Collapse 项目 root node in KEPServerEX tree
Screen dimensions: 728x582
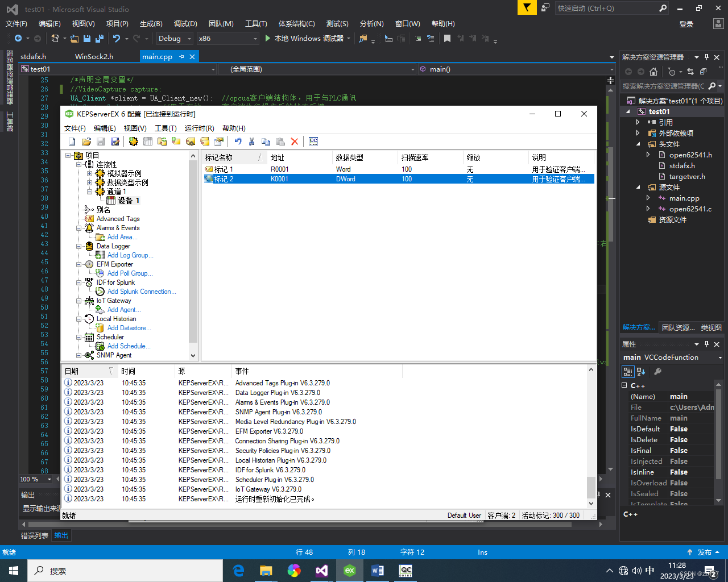point(68,155)
